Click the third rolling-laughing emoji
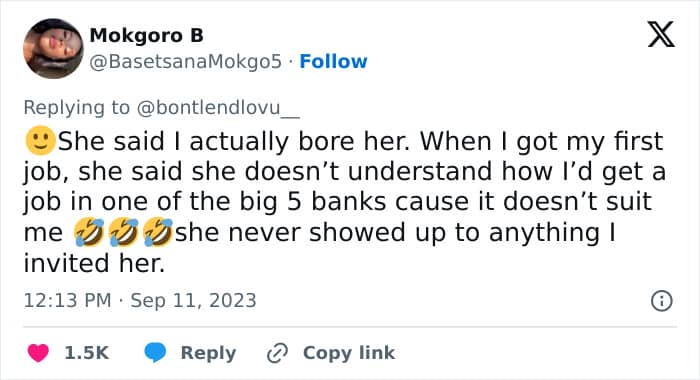Viewport: 700px width, 380px height. [x=158, y=232]
